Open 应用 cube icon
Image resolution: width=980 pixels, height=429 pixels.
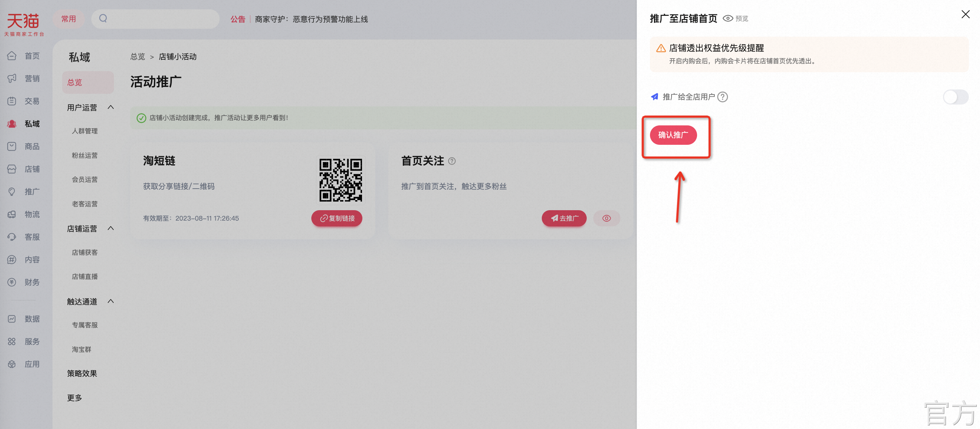tap(12, 364)
